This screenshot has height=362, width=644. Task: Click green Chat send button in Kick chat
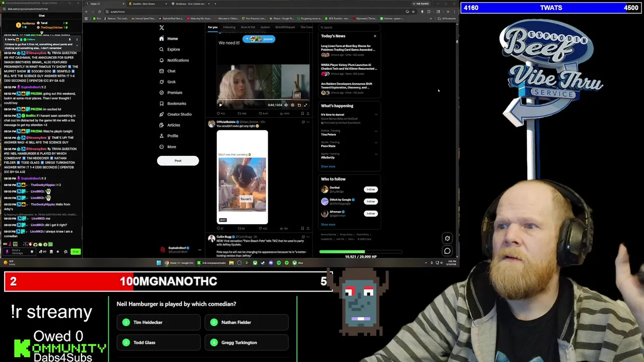(x=75, y=251)
